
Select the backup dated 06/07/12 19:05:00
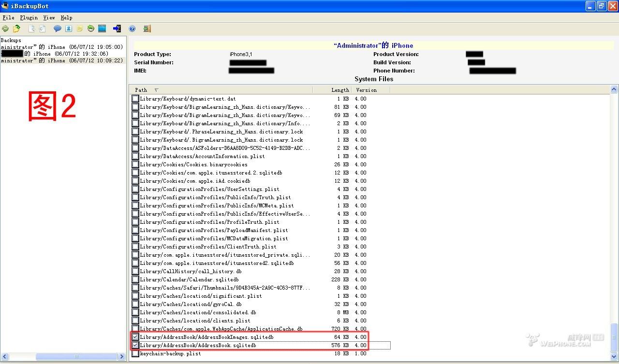(61, 47)
